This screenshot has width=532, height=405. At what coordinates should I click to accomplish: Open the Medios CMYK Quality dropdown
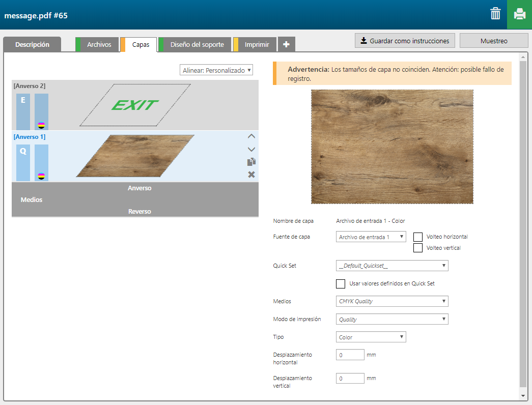(x=392, y=301)
